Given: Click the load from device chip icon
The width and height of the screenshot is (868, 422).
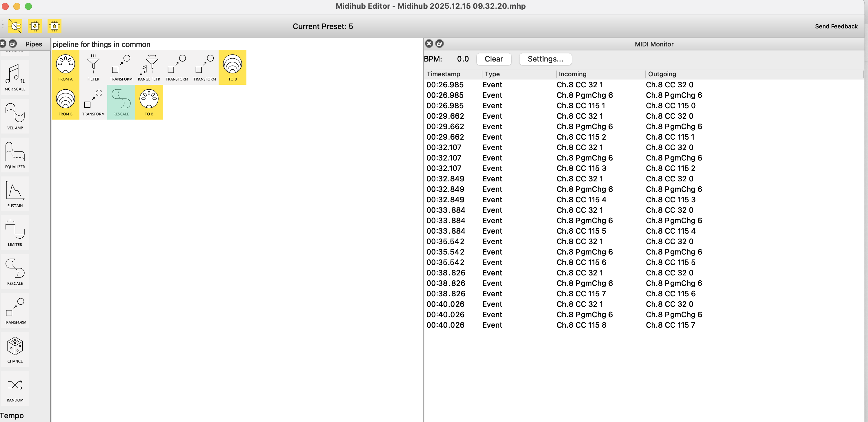Looking at the screenshot, I should [x=35, y=26].
